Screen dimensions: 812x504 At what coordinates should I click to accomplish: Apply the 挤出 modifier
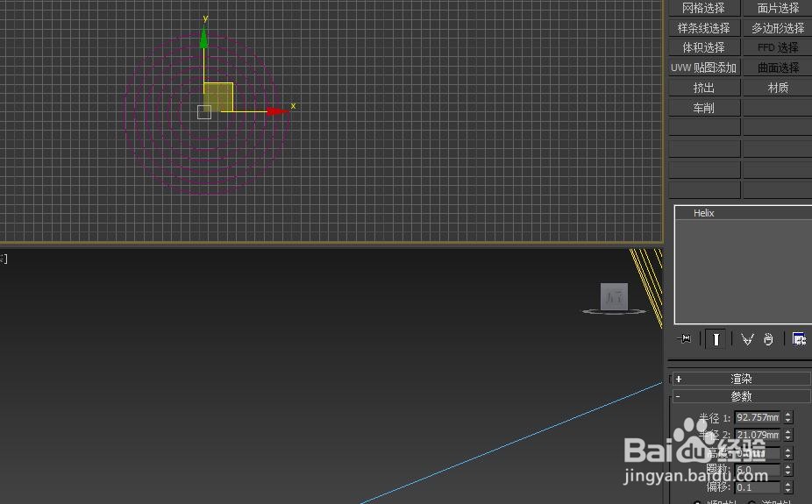coord(704,88)
